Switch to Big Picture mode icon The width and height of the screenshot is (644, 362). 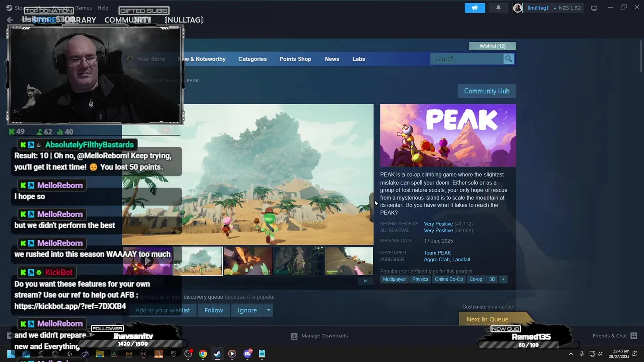click(594, 8)
